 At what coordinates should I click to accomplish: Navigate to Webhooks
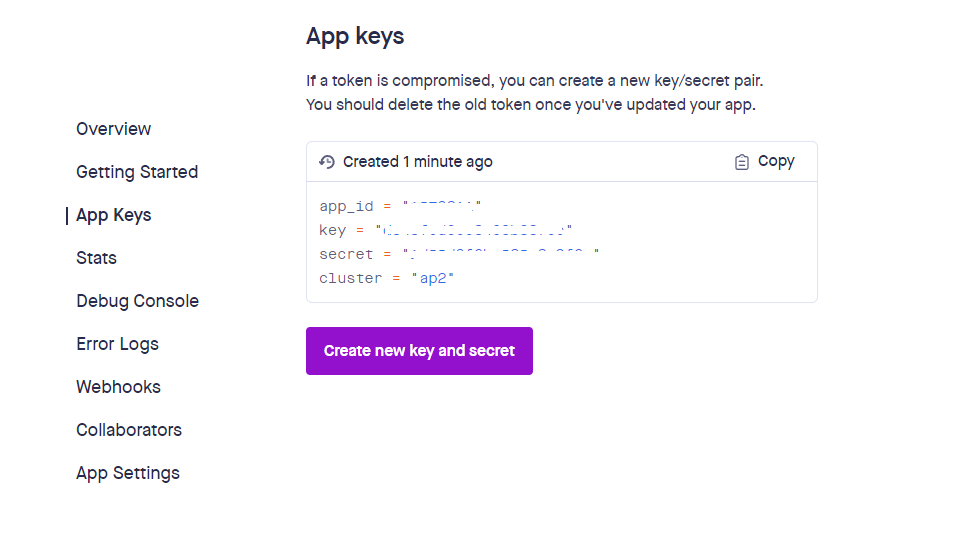coord(118,387)
